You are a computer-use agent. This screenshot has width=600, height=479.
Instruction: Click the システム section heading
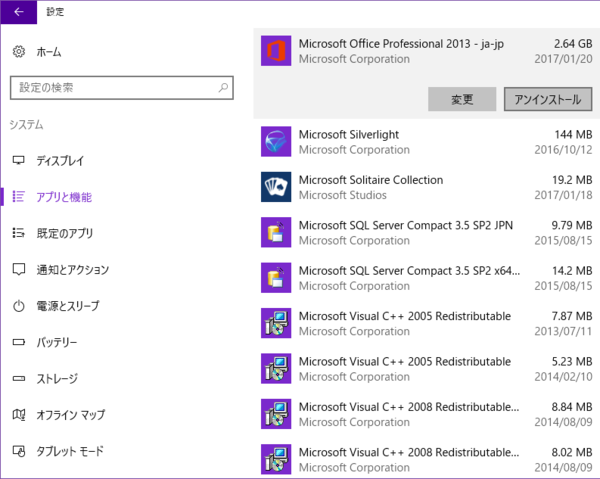[x=26, y=125]
